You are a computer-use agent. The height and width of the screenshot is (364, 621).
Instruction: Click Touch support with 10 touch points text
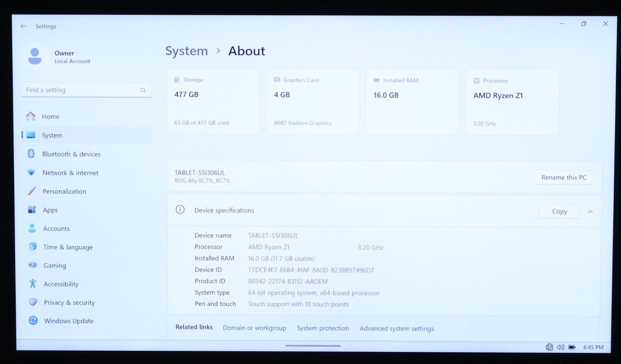[298, 304]
